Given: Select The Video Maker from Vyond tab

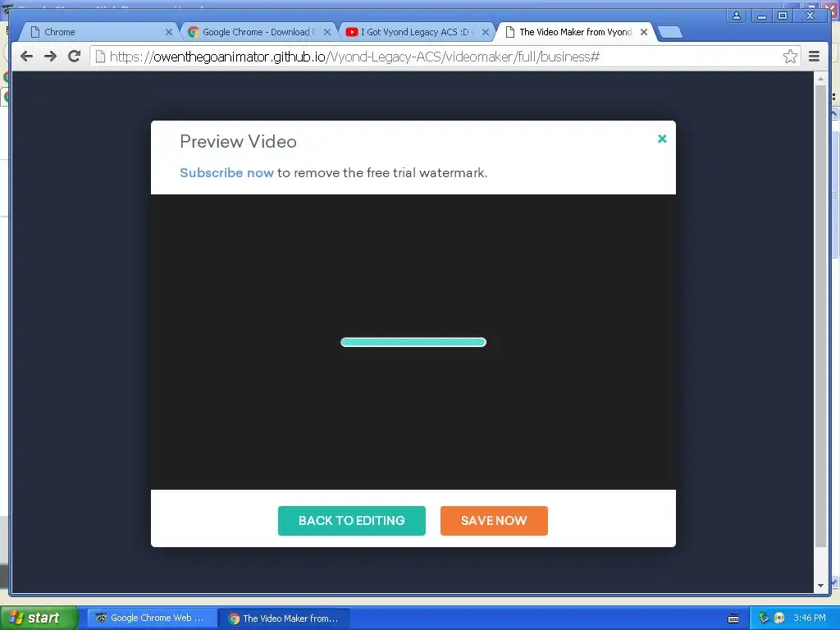Looking at the screenshot, I should 576,32.
